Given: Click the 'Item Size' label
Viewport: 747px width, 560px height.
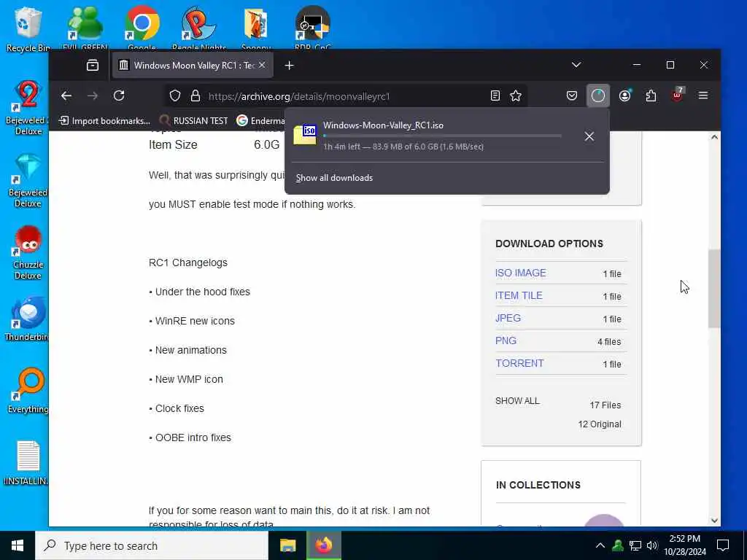Looking at the screenshot, I should (x=173, y=145).
